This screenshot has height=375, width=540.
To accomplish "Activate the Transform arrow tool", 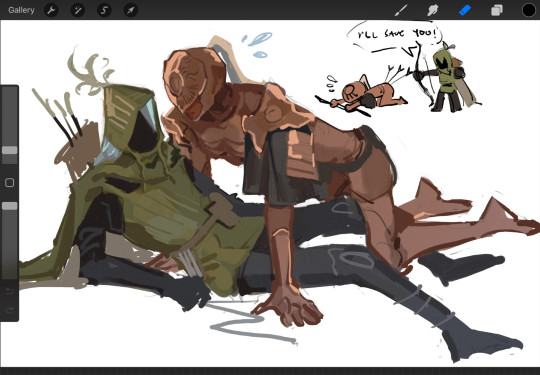I will (x=131, y=10).
